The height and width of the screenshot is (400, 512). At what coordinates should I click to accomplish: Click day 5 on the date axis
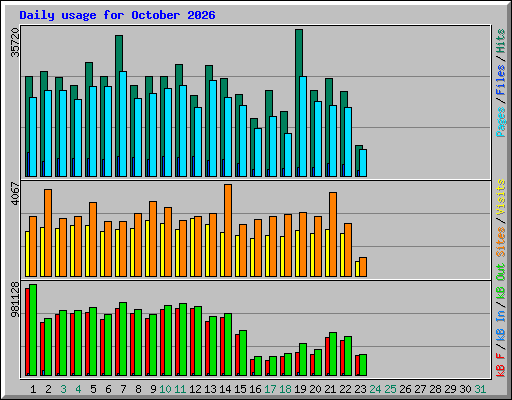(x=93, y=389)
